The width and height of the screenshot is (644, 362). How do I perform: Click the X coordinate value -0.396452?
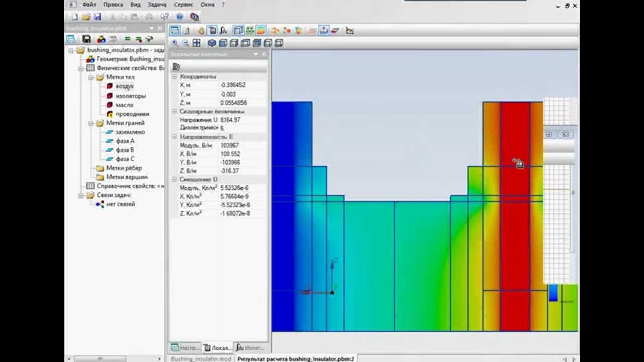(x=233, y=85)
